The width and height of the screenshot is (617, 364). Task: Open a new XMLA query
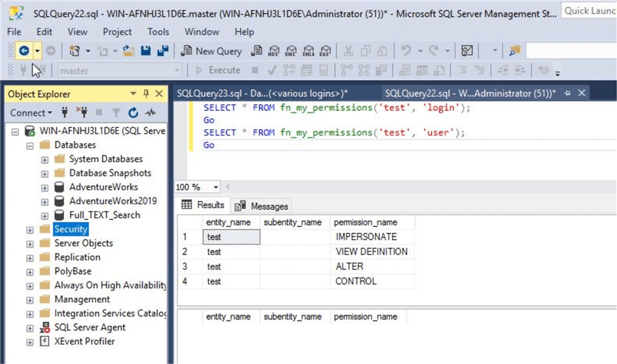(308, 51)
